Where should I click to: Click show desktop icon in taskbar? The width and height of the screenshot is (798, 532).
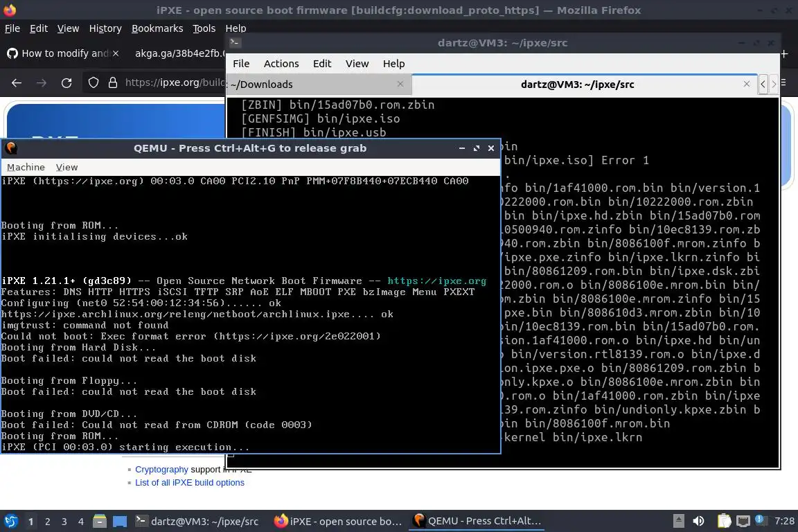coord(120,522)
